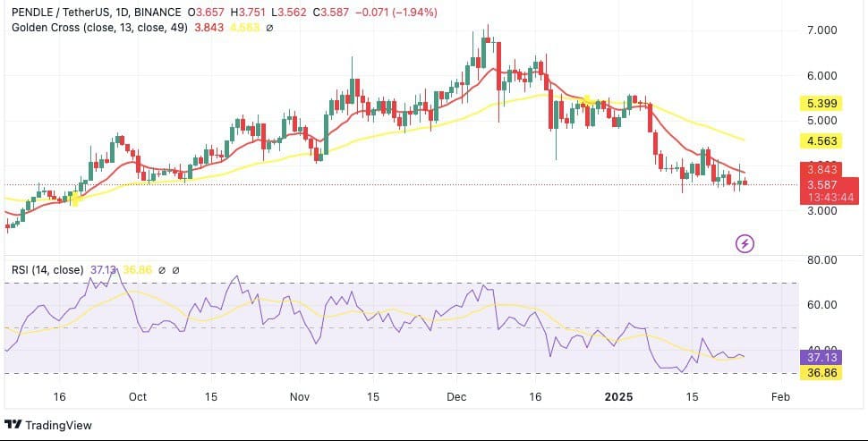Click the yellow 5.399 price axis label

coord(821,104)
